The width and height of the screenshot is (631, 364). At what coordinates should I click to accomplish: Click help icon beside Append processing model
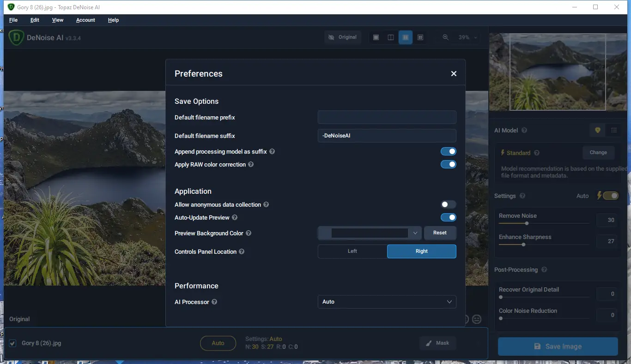[272, 151]
